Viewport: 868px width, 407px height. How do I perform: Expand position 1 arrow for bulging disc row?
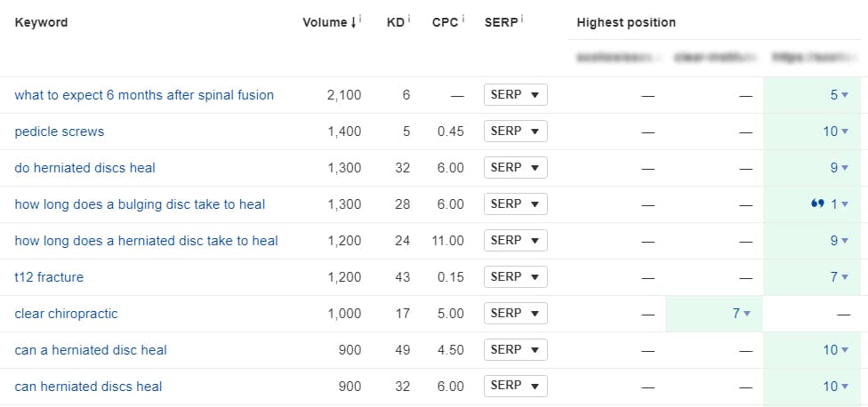[845, 204]
